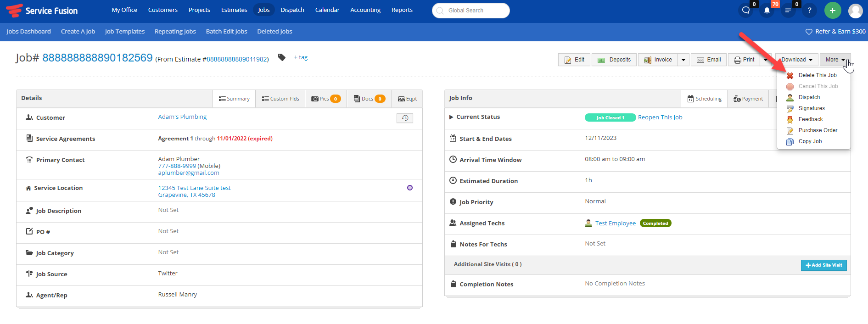Open the Pics tab with camera icon
The image size is (868, 324).
[x=325, y=99]
